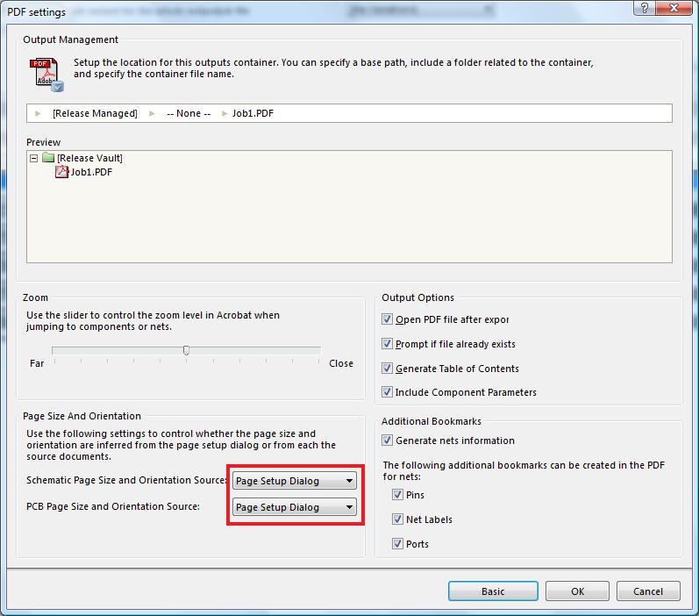Click the arrow before -- None --
This screenshot has height=616, width=699.
tap(152, 113)
